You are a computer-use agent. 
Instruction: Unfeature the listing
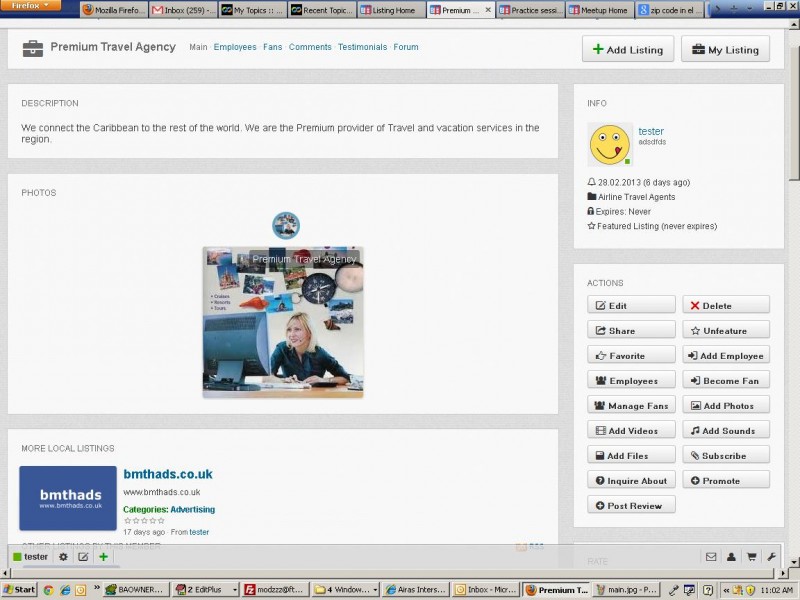[726, 330]
